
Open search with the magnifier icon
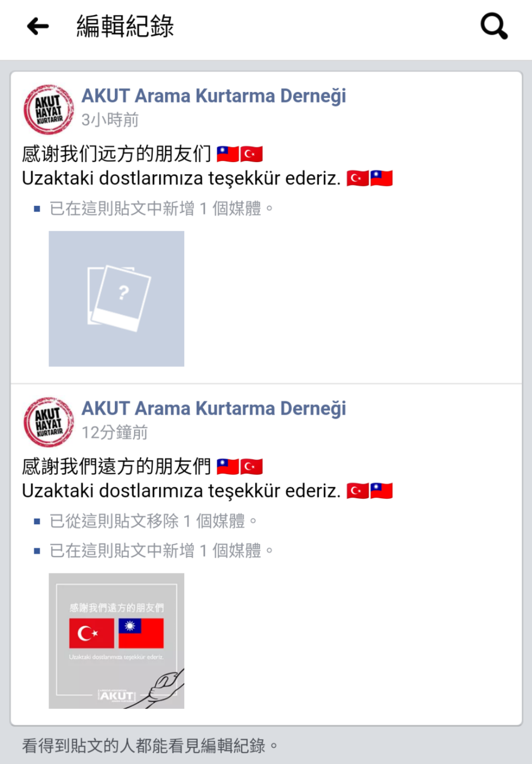pyautogui.click(x=494, y=26)
